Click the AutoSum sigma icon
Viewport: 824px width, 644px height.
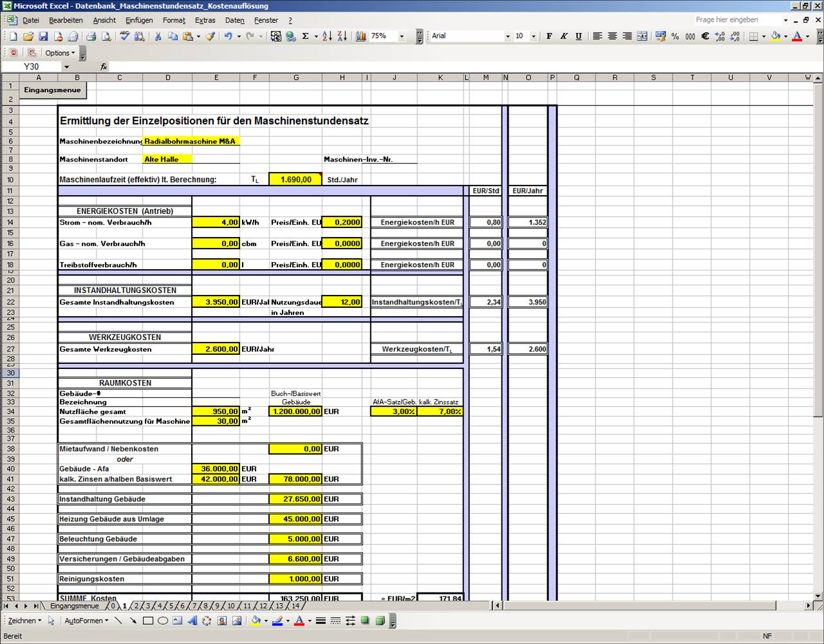(305, 37)
